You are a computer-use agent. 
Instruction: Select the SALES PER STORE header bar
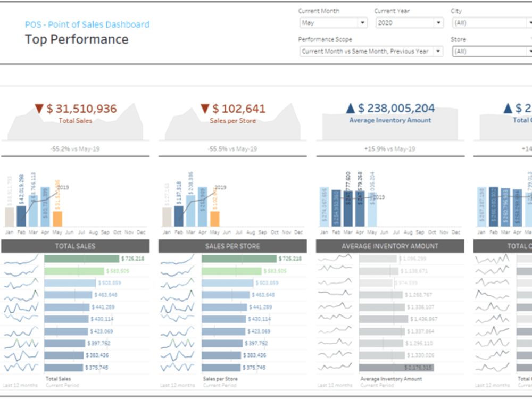[x=232, y=246]
